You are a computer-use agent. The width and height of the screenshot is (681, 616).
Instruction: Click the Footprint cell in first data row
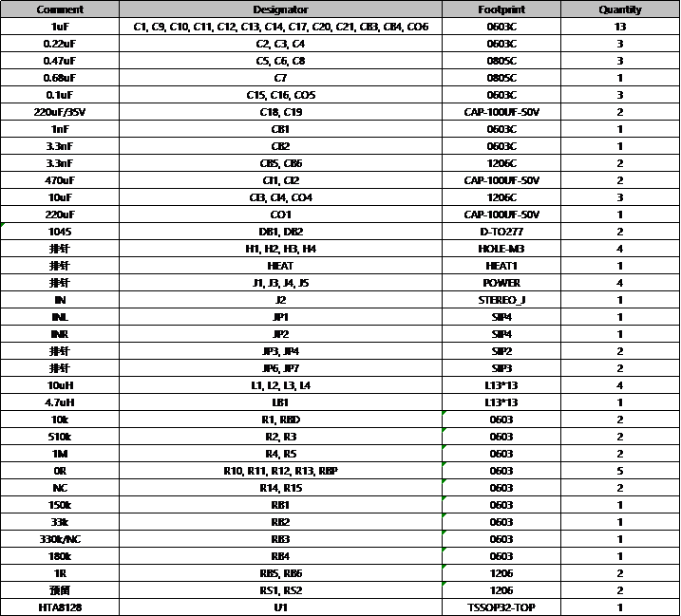[501, 28]
